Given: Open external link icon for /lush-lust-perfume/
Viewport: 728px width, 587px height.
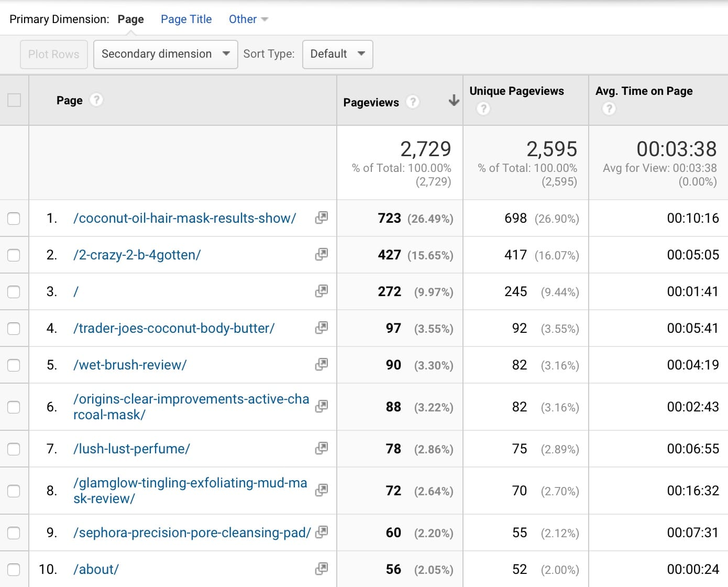Looking at the screenshot, I should pyautogui.click(x=322, y=448).
